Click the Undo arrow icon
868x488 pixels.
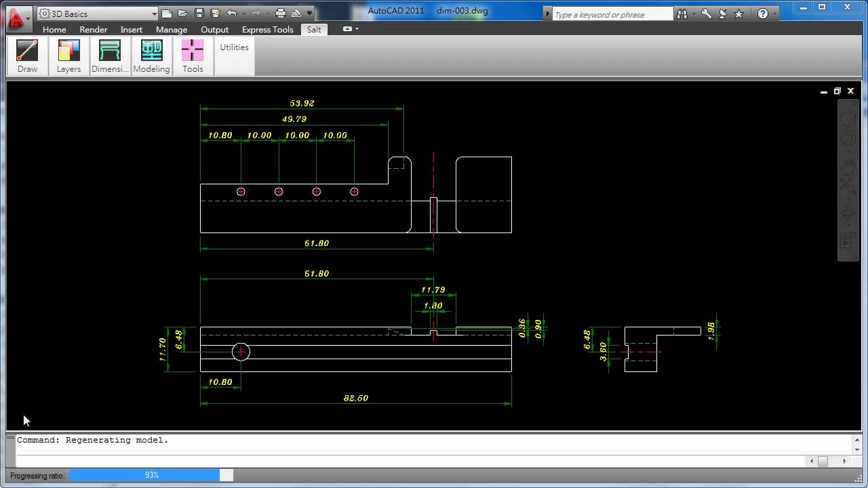pos(232,13)
